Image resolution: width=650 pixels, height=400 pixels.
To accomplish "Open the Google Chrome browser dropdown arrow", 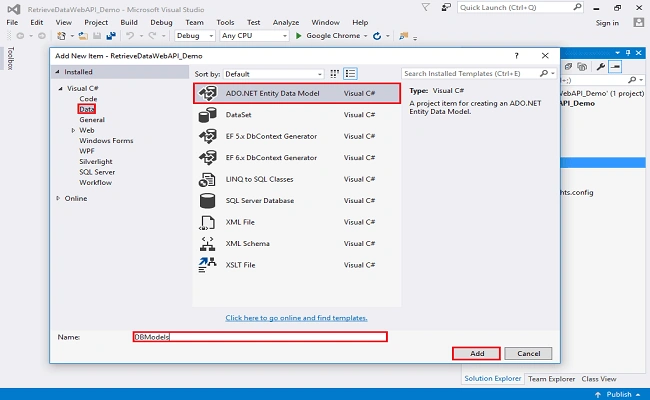I will coord(366,36).
